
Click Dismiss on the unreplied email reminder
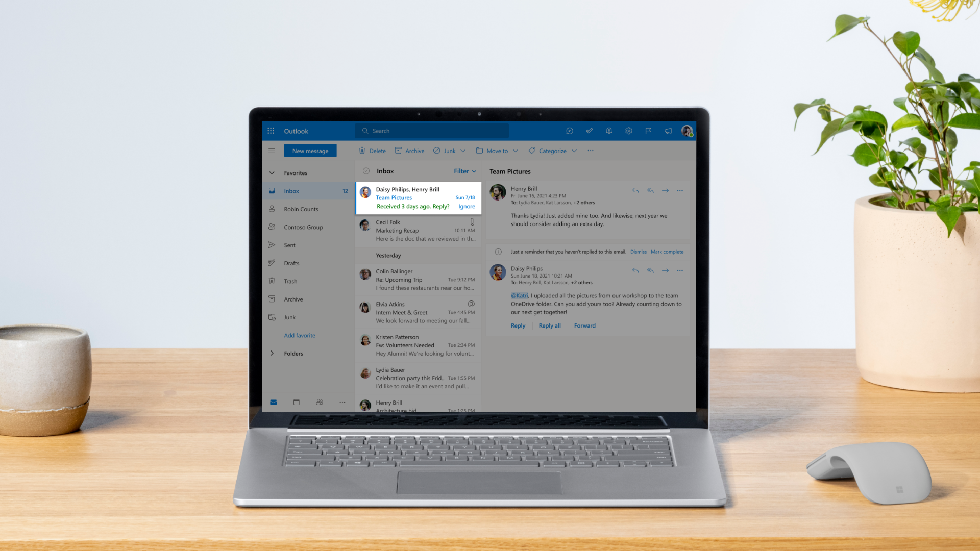638,251
